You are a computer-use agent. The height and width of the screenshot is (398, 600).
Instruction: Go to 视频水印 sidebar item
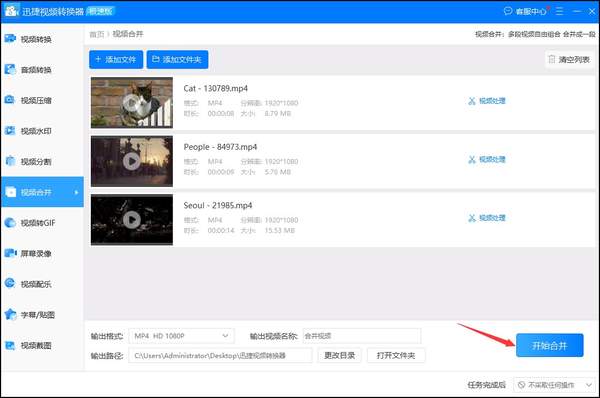pos(41,131)
